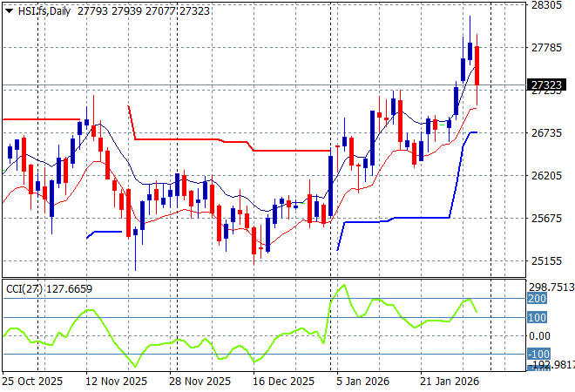Click the 26205 price axis label
This screenshot has width=575, height=392.
pyautogui.click(x=546, y=175)
